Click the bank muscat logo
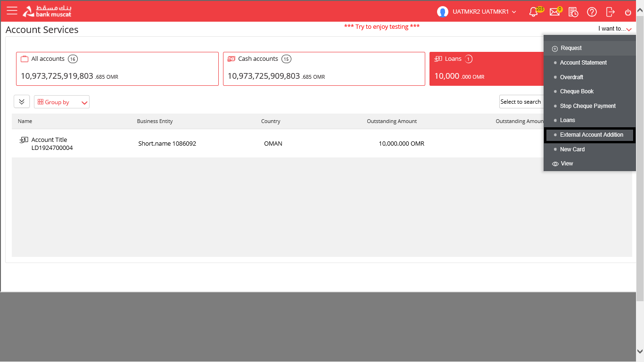Screen dimensions: 644x362 click(x=47, y=11)
